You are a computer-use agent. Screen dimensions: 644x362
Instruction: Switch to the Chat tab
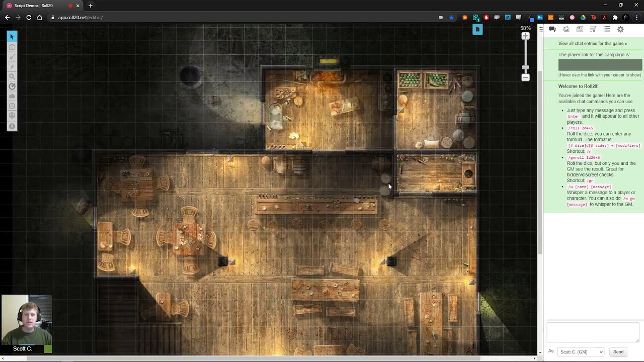point(552,29)
